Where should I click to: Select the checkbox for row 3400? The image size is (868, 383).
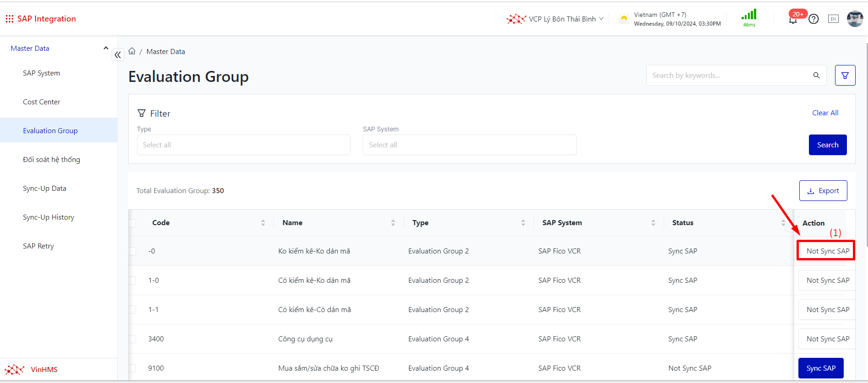click(x=132, y=339)
